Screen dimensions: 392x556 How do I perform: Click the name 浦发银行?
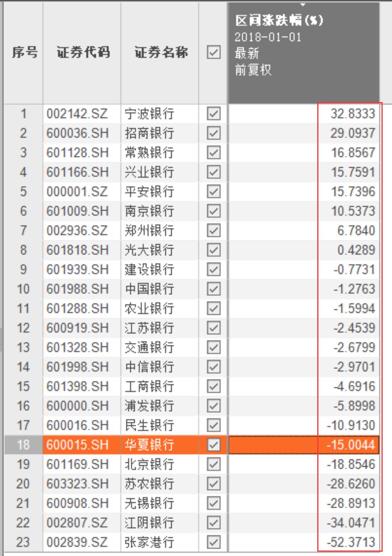(x=149, y=406)
